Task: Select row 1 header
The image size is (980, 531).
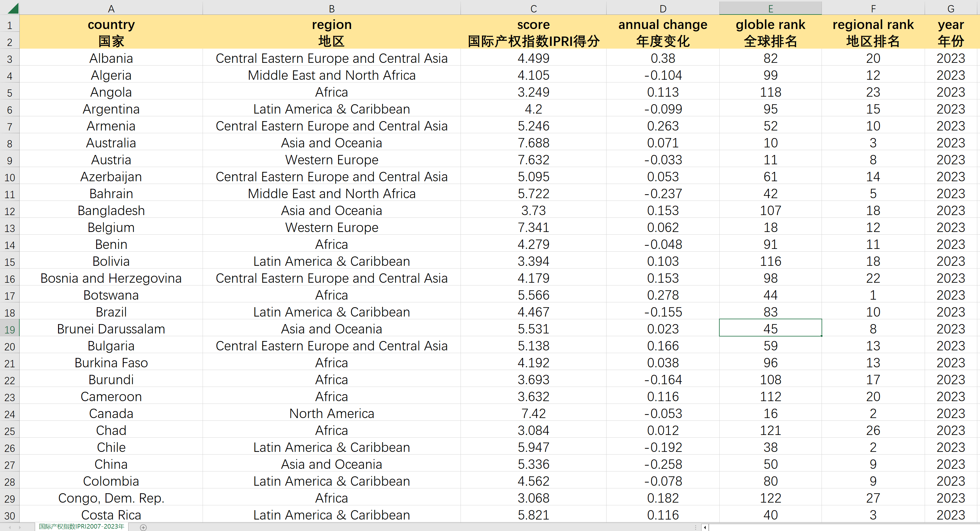Action: coord(9,25)
